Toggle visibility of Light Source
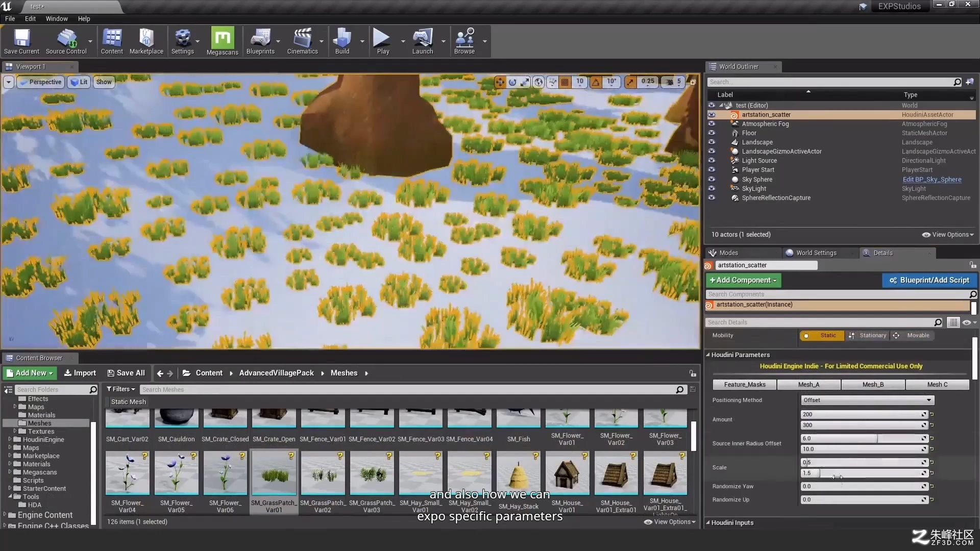The image size is (980, 551). coord(712,161)
